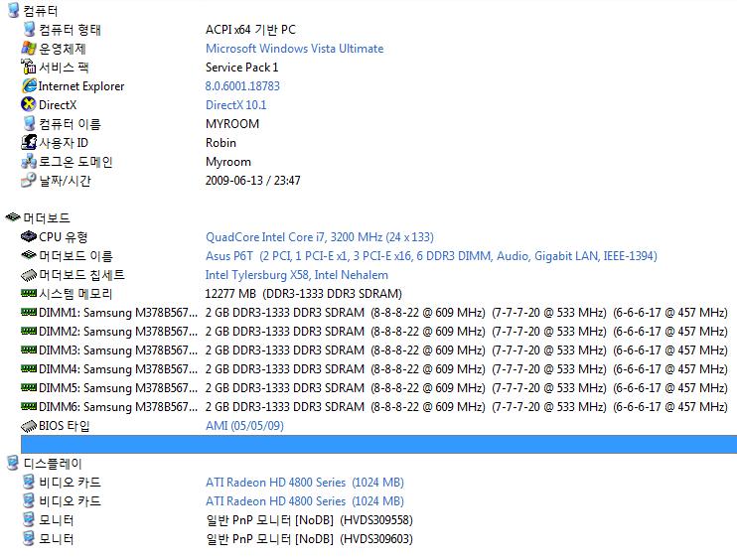Click the DIMM2 memory module icon
Viewport: 737px width, 560px height.
coord(29,331)
